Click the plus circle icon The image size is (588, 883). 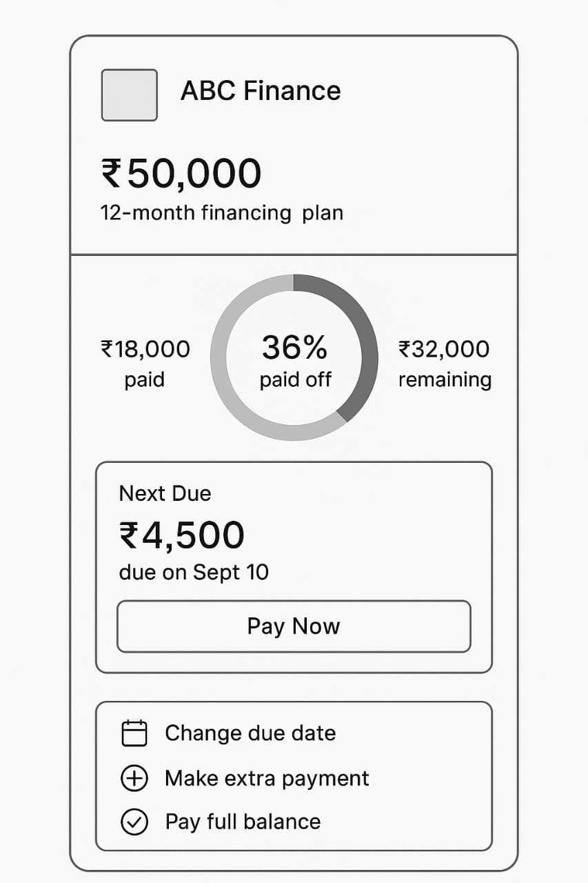click(134, 778)
